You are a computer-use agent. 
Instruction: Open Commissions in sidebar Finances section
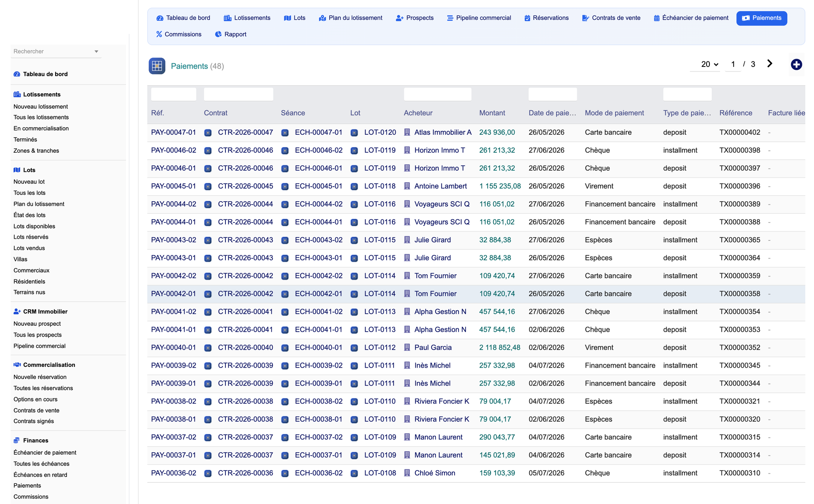[31, 497]
